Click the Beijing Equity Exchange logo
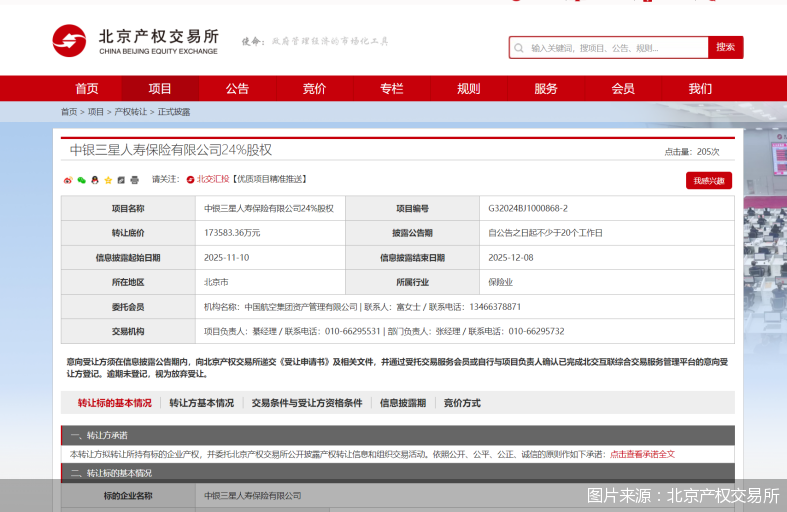The height and width of the screenshot is (512, 787). click(x=134, y=42)
